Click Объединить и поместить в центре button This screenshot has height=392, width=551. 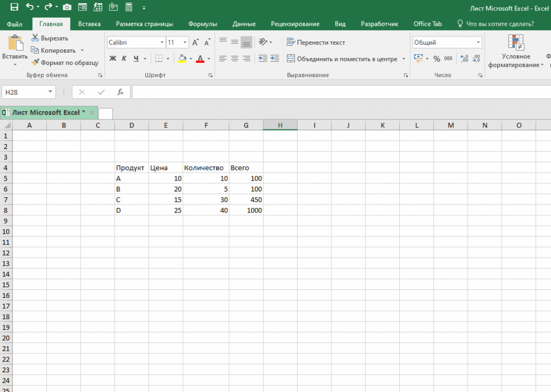pyautogui.click(x=342, y=59)
